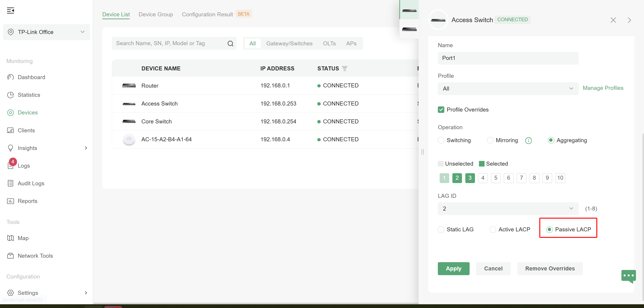This screenshot has height=308, width=644.
Task: Click the AC-15-A2-B4-A1-64 access point icon
Action: coord(129,139)
